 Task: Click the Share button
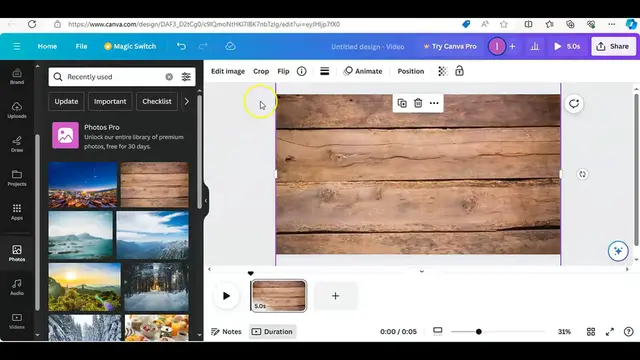(613, 47)
